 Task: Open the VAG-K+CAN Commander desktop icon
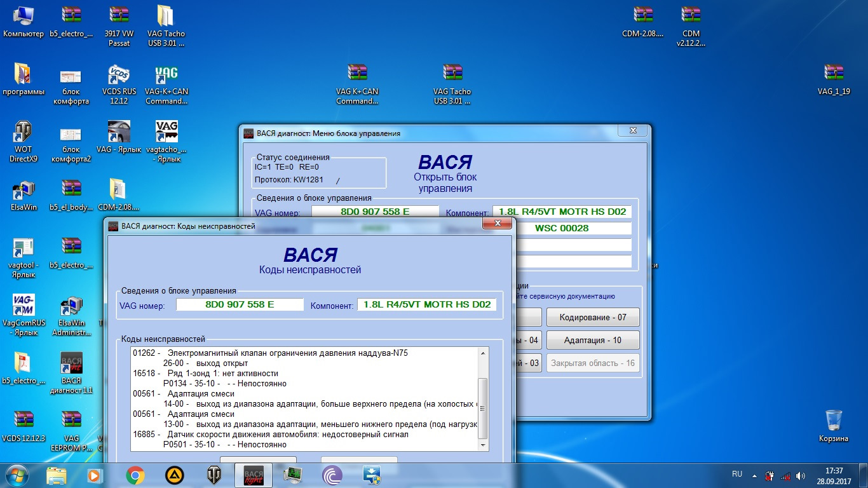point(166,77)
